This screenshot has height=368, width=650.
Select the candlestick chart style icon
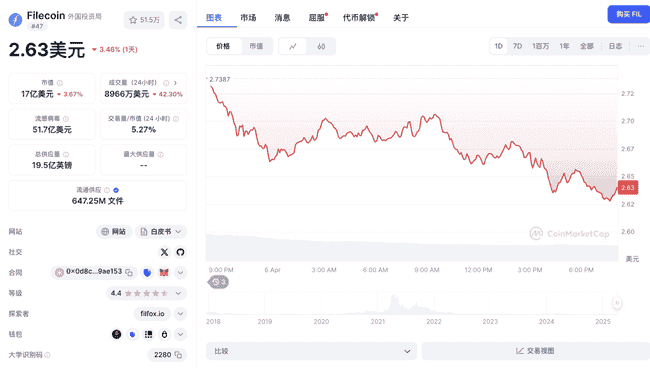tap(321, 46)
